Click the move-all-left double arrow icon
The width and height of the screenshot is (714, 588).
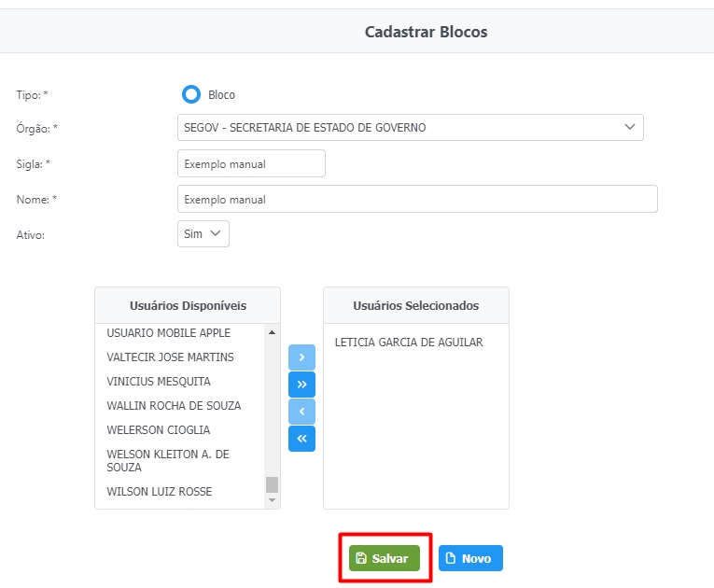tap(301, 439)
